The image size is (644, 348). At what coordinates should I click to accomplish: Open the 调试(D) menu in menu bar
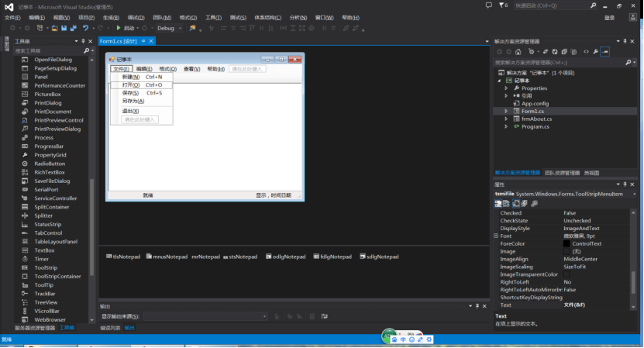coord(136,18)
